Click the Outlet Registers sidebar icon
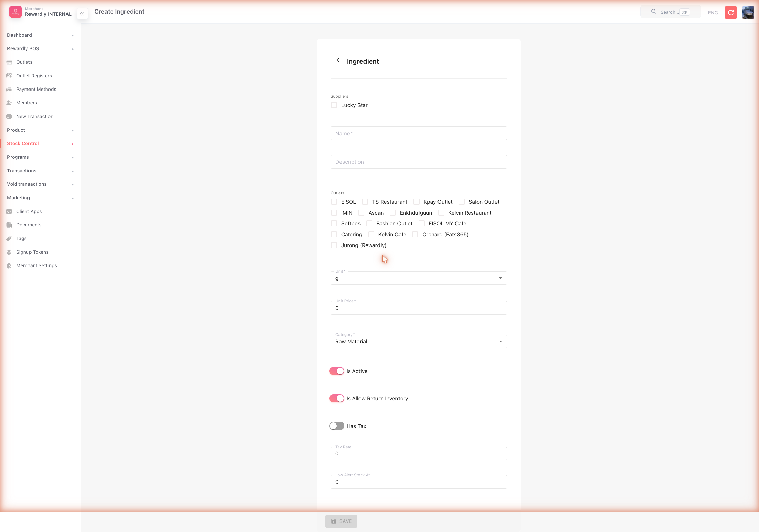759x532 pixels. [9, 76]
